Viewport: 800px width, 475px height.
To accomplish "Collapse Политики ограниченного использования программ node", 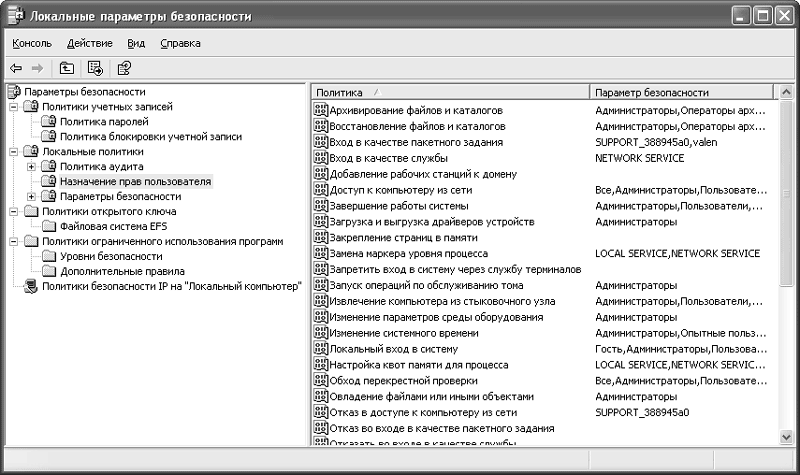I will 14,241.
